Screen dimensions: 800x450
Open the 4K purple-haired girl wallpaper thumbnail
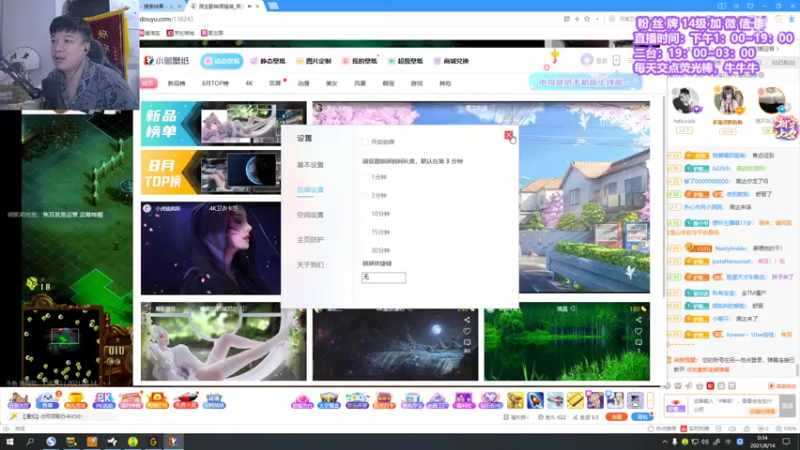tap(211, 248)
